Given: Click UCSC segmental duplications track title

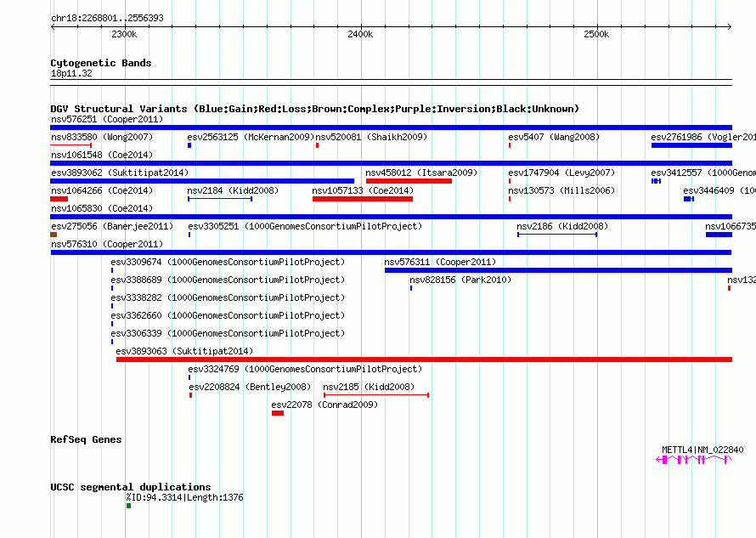Looking at the screenshot, I should (131, 487).
